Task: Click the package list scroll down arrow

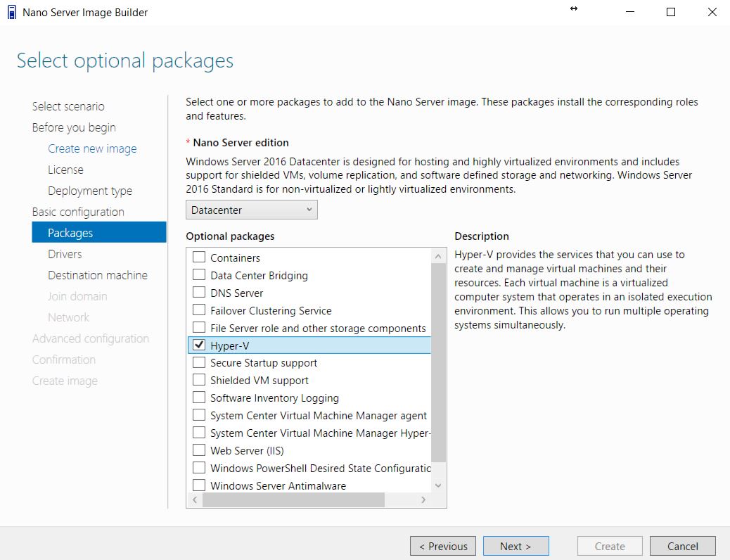Action: click(x=438, y=485)
